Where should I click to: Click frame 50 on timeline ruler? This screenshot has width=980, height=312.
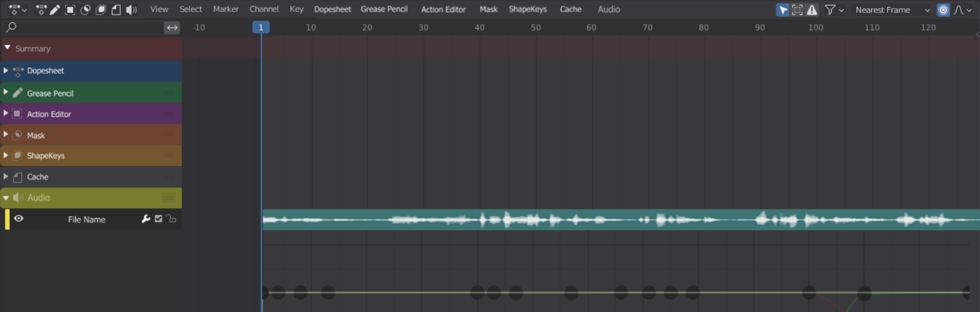pos(535,27)
